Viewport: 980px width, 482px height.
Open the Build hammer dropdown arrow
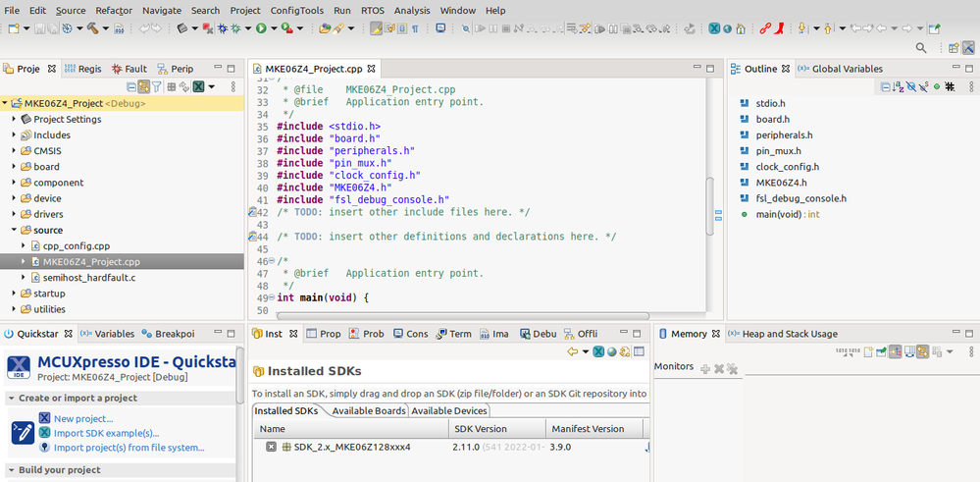(x=106, y=28)
